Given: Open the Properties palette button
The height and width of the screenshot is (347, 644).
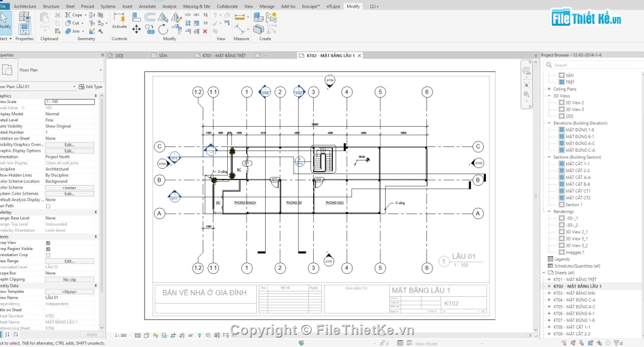Looking at the screenshot, I should (x=24, y=28).
